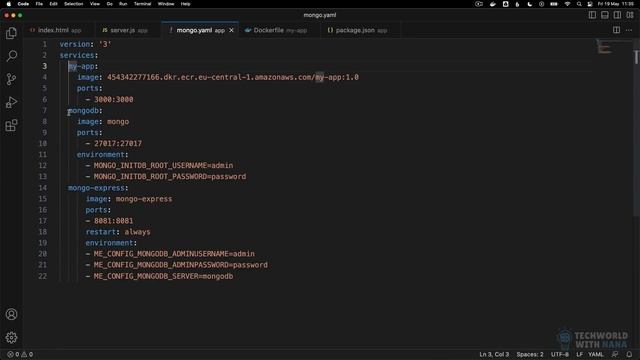Open the Edit menu
Screen dimensions: 640x360
click(x=53, y=4)
